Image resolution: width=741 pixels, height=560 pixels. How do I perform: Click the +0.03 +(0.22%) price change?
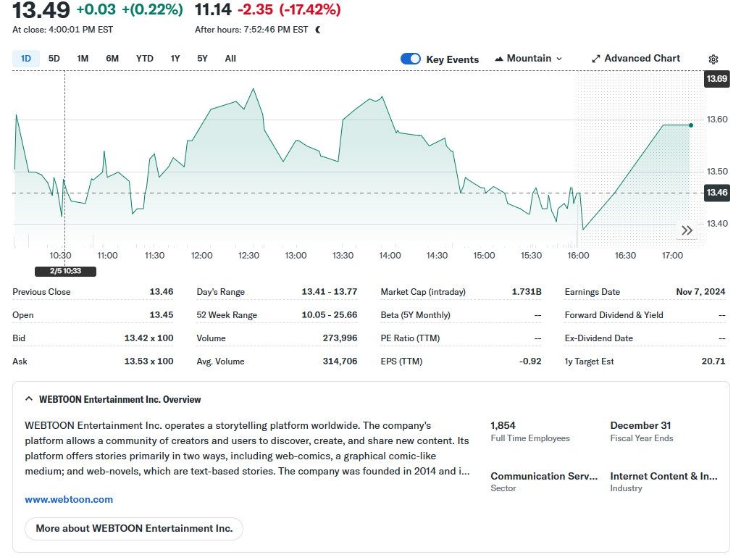click(130, 9)
